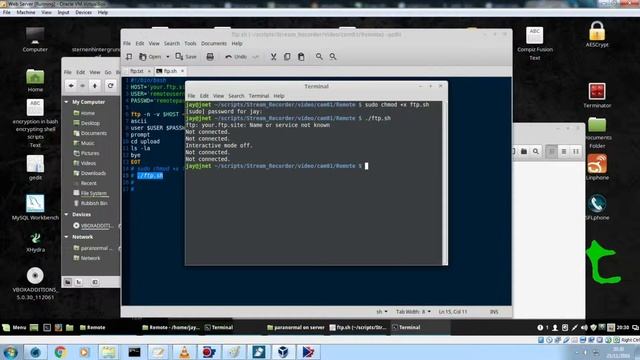Image resolution: width=640 pixels, height=360 pixels.
Task: Click the Copy icon in gedit toolbar
Action: tap(287, 57)
